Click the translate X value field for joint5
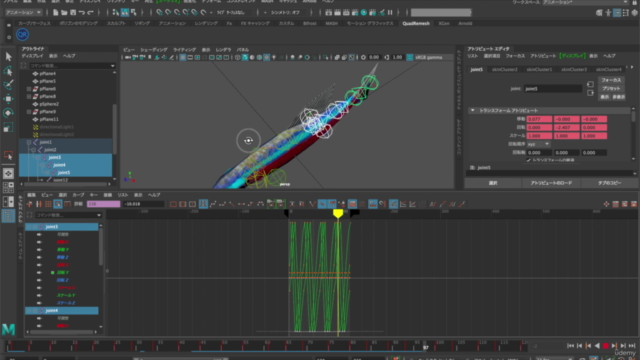This screenshot has width=640, height=360. point(539,119)
